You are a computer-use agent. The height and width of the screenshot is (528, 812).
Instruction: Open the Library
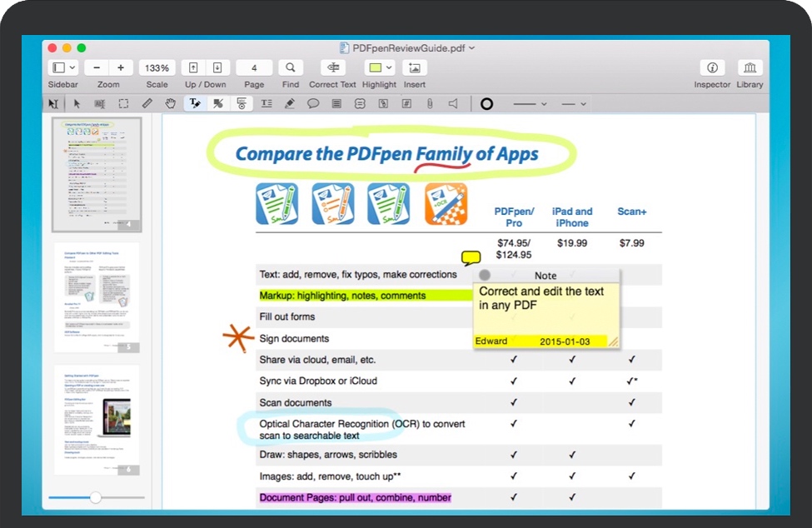(750, 67)
